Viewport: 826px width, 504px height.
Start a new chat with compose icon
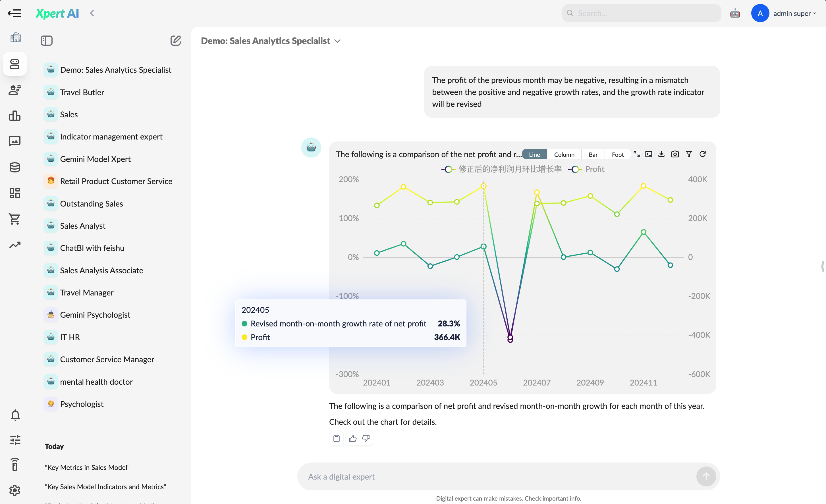point(175,41)
